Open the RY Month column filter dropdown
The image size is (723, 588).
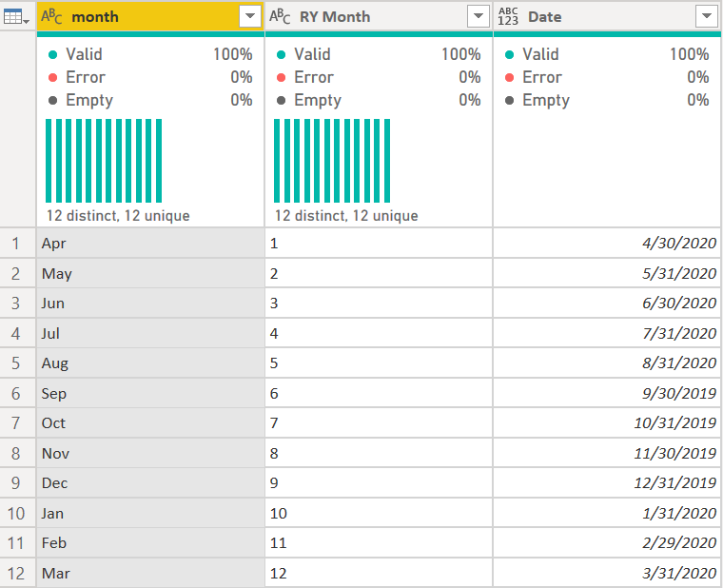(x=479, y=16)
